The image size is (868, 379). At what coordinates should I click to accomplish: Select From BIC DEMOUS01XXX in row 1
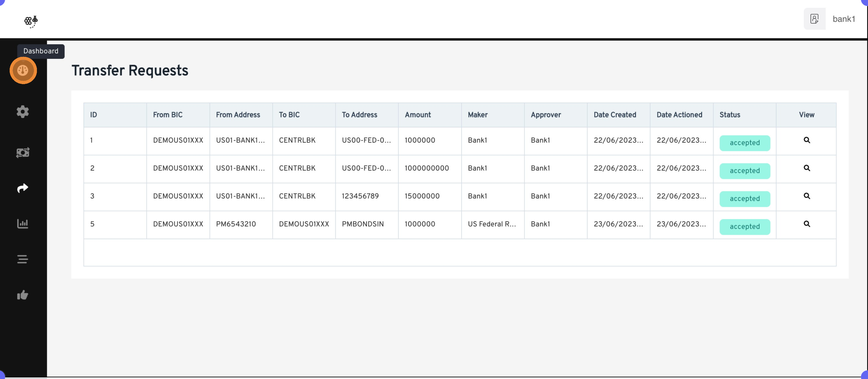pyautogui.click(x=178, y=141)
